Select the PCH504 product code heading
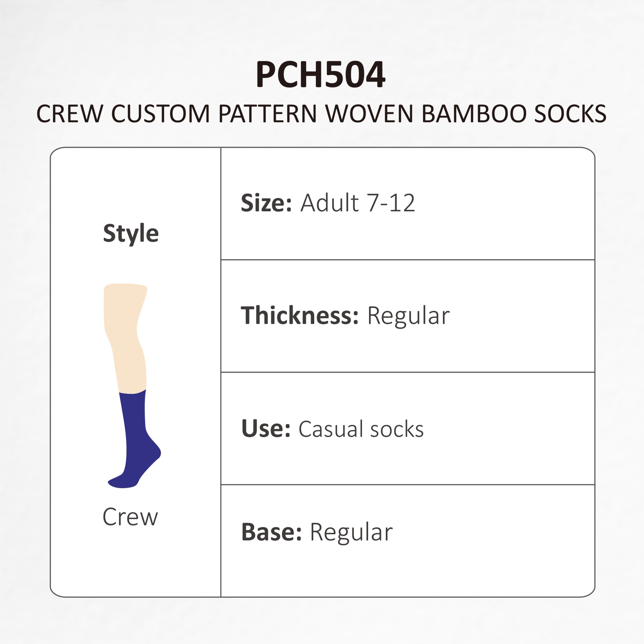This screenshot has width=644, height=644. point(321,75)
